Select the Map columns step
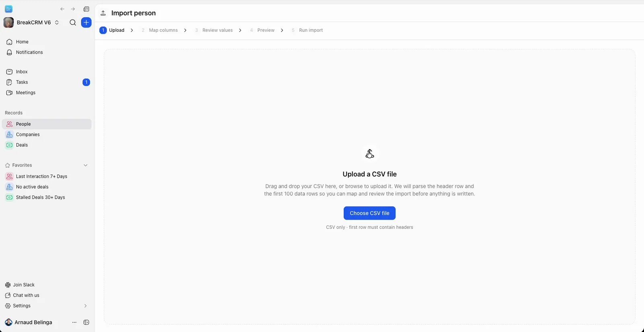Screen dimensions: 644x332 pos(159,30)
